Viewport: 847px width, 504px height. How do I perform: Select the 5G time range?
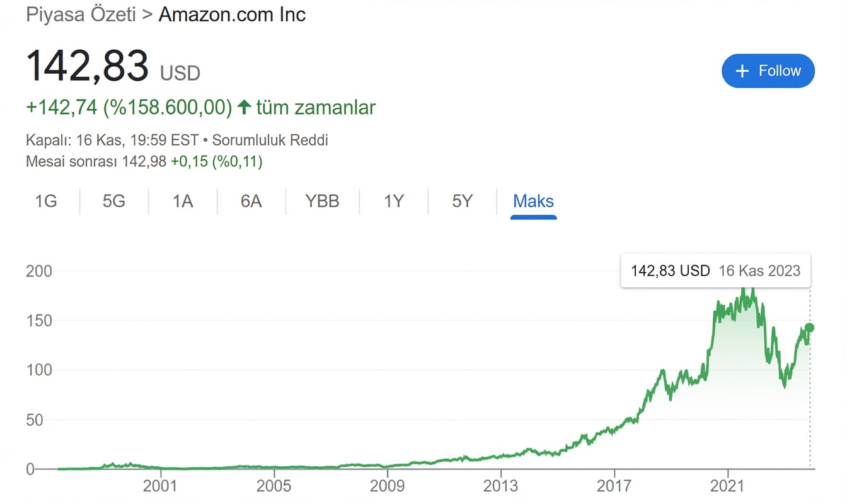[x=113, y=201]
